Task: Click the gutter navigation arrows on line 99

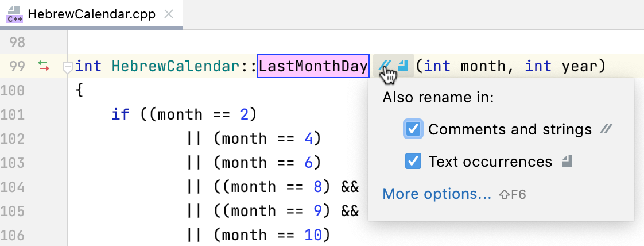Action: coord(44,66)
